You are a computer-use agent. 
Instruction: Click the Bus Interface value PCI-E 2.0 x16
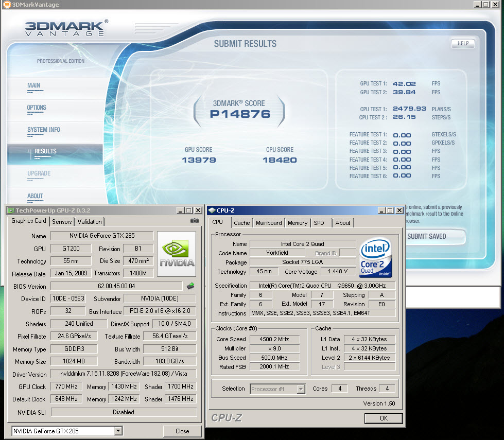pyautogui.click(x=160, y=311)
